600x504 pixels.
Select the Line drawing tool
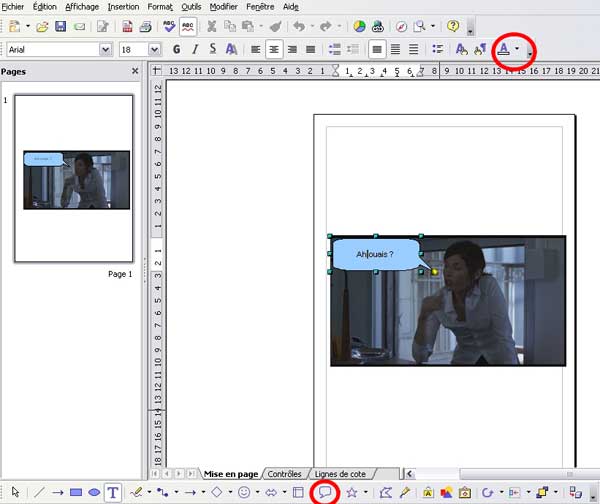click(39, 492)
